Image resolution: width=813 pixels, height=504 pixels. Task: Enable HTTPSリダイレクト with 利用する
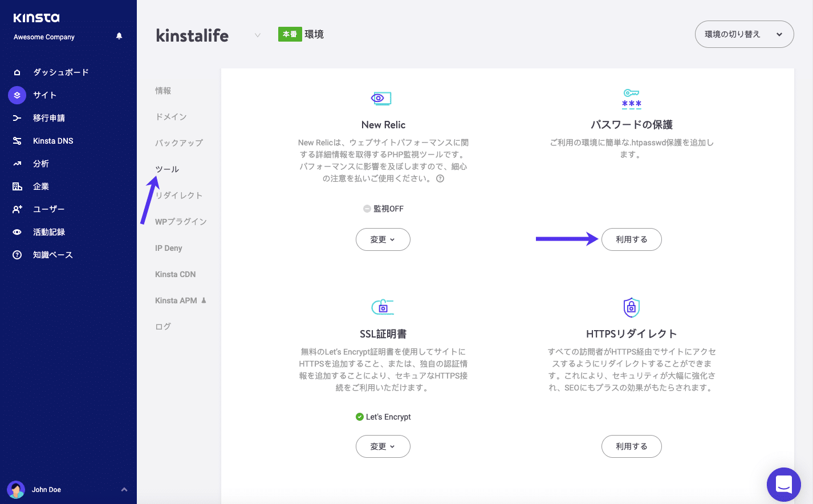[x=631, y=446]
